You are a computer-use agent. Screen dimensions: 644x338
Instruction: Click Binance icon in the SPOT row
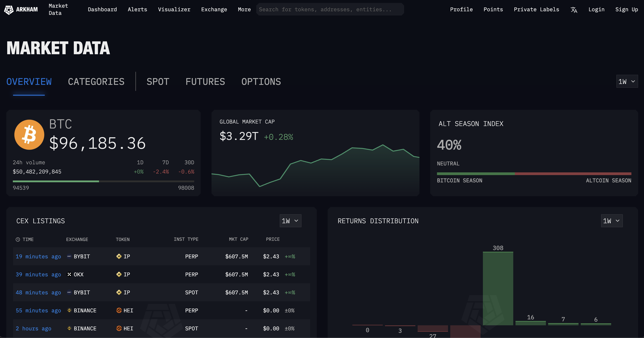(x=69, y=329)
